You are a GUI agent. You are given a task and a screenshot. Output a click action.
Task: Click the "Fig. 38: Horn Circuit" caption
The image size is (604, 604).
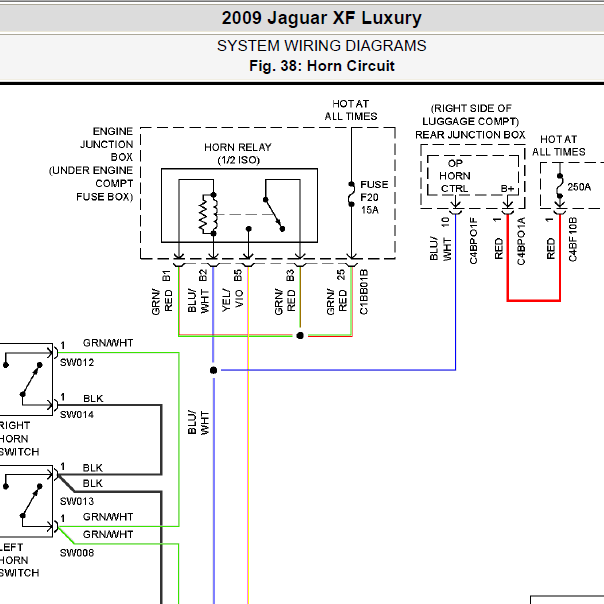tap(322, 66)
